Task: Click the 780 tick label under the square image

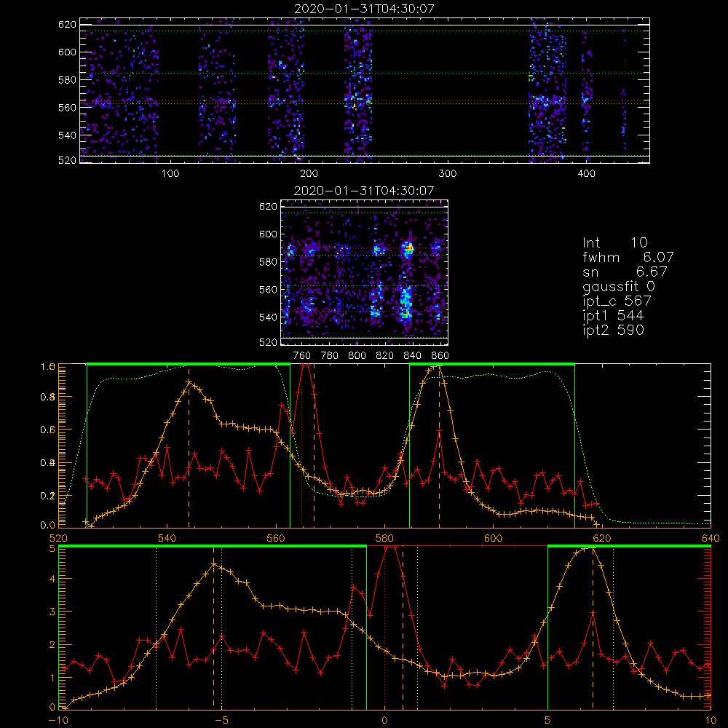Action: click(x=330, y=356)
